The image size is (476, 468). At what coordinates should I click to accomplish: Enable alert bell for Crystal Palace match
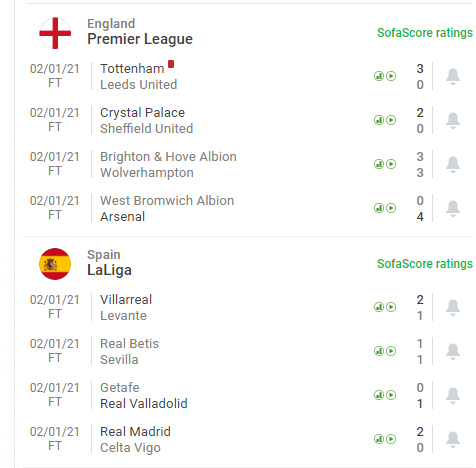(x=453, y=121)
